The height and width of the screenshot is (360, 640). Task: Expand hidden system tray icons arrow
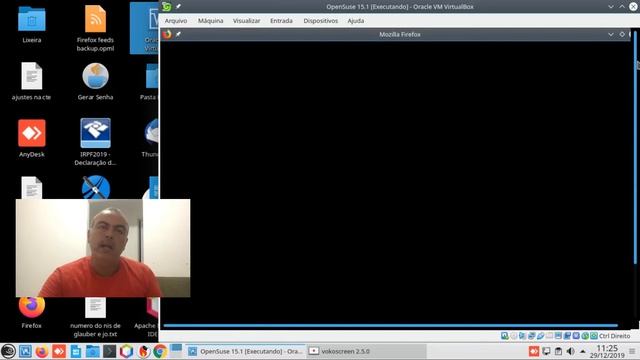coord(583,351)
